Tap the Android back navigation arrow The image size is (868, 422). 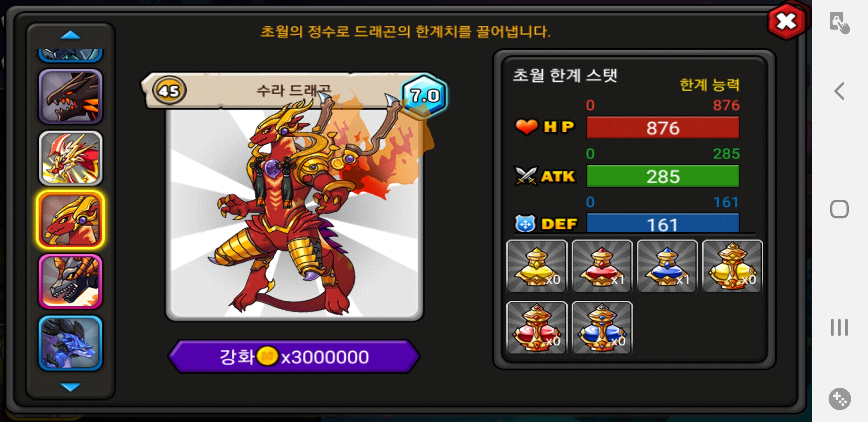[x=839, y=91]
